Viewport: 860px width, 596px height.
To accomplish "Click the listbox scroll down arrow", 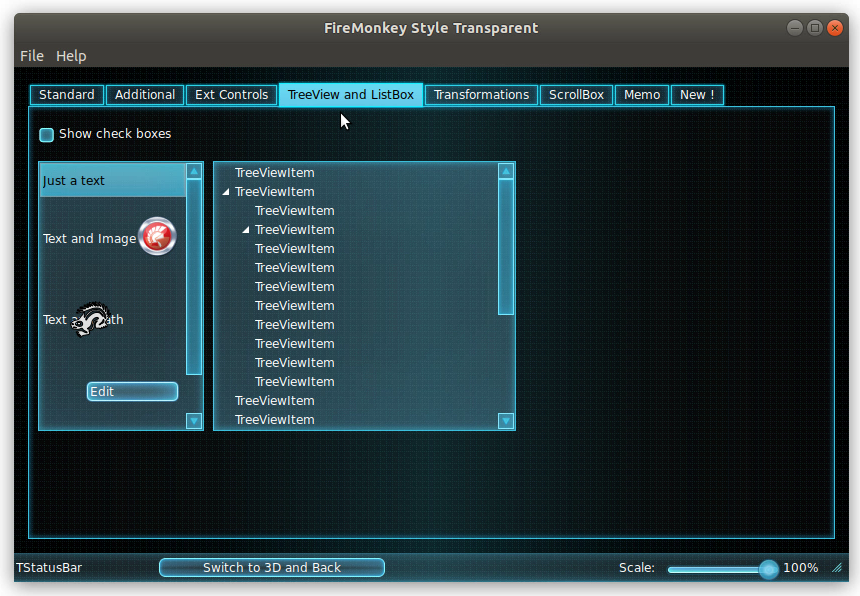I will 194,421.
